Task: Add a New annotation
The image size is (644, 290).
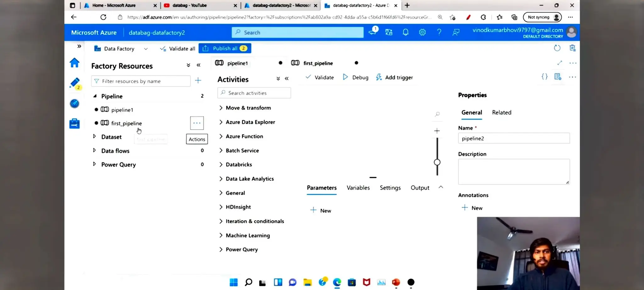Action: (472, 208)
